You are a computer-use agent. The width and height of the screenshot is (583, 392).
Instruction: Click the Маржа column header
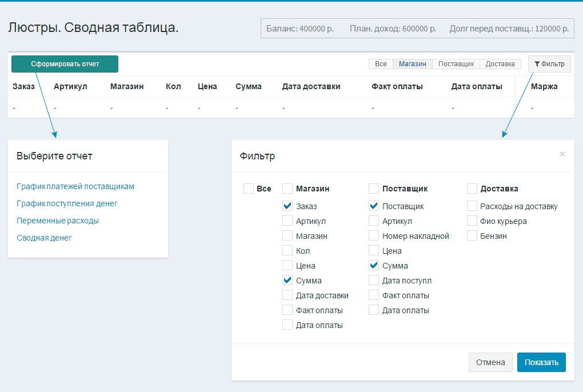(544, 87)
